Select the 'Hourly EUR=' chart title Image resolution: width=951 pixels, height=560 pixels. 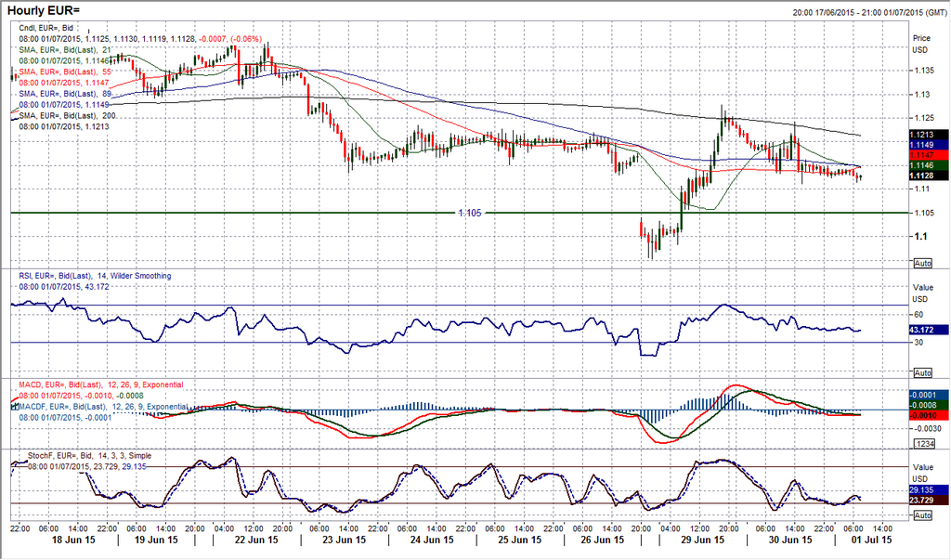pos(43,11)
